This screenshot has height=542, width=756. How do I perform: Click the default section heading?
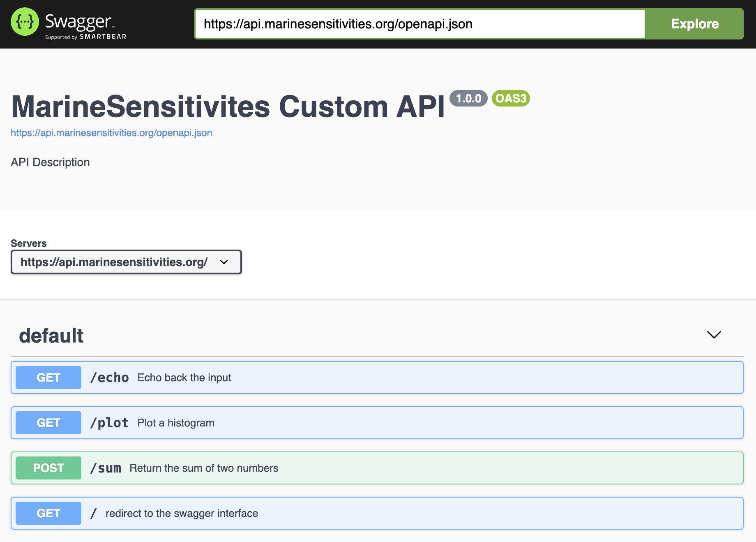51,335
